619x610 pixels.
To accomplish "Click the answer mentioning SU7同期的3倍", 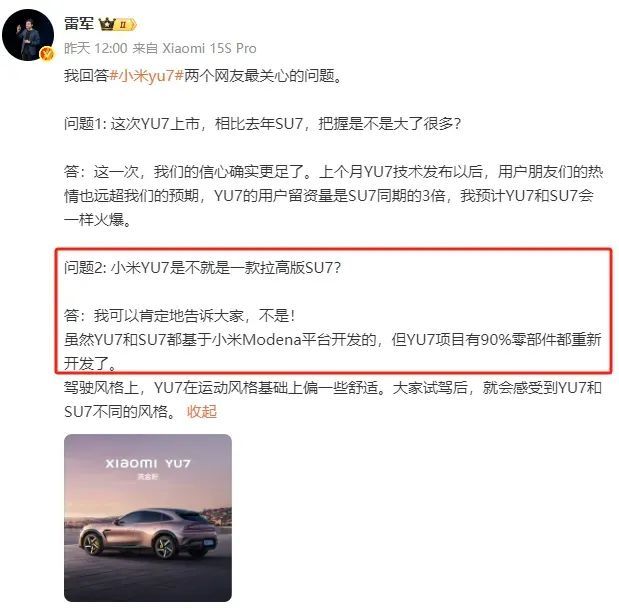I will [334, 196].
